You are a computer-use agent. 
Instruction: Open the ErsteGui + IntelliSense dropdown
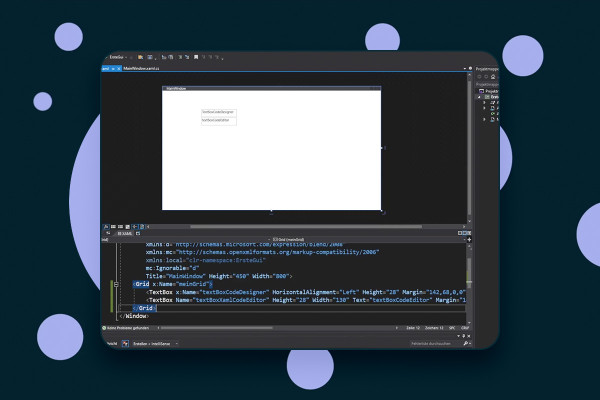(155, 344)
